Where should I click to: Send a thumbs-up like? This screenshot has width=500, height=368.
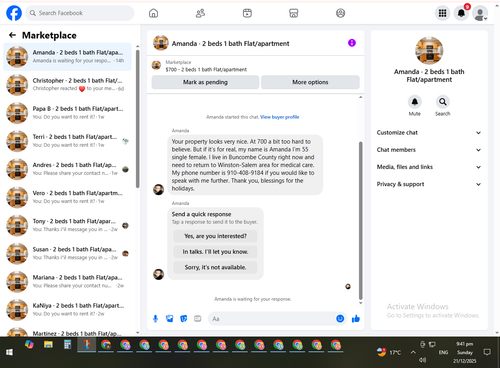[356, 319]
